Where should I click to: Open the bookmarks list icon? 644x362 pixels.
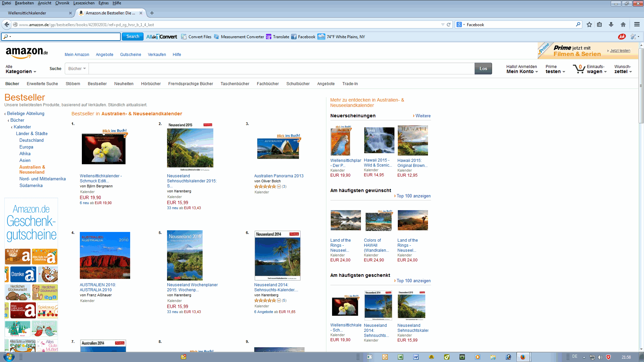pos(599,24)
